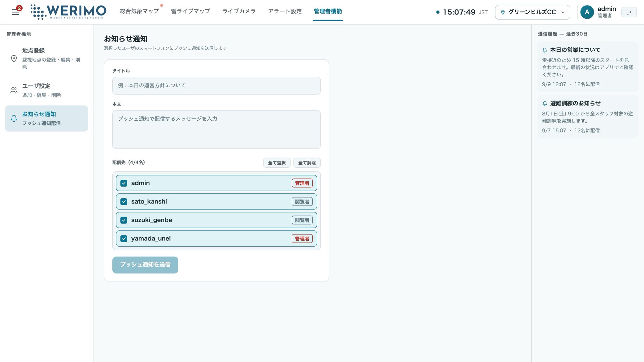This screenshot has width=644, height=362.
Task: Open the 総合気象マップ tab
Action: pos(139,11)
